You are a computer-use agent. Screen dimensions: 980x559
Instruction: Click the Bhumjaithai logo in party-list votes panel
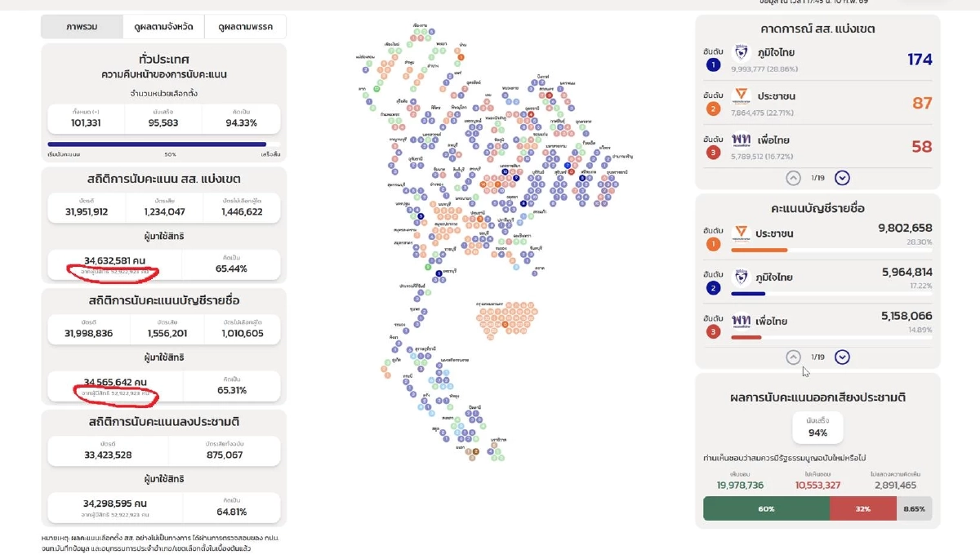[742, 277]
